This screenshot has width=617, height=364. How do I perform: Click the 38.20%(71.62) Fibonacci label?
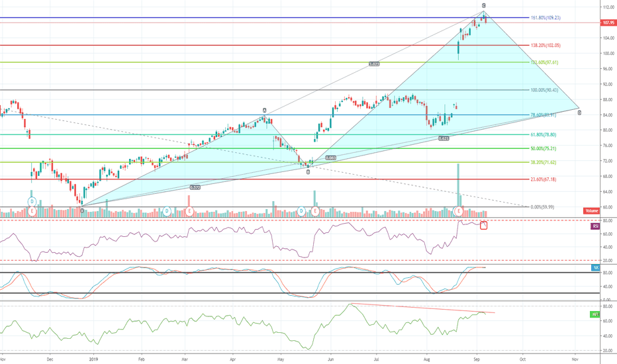click(544, 163)
